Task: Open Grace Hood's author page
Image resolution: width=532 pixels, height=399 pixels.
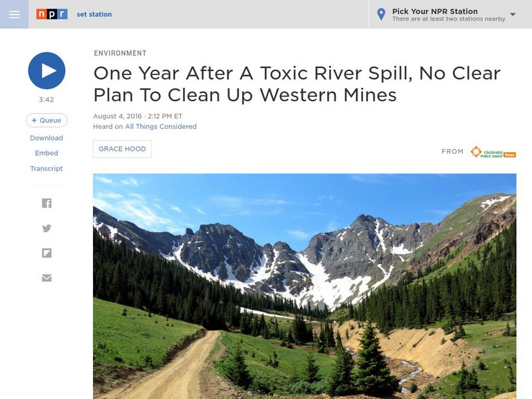Action: (122, 149)
